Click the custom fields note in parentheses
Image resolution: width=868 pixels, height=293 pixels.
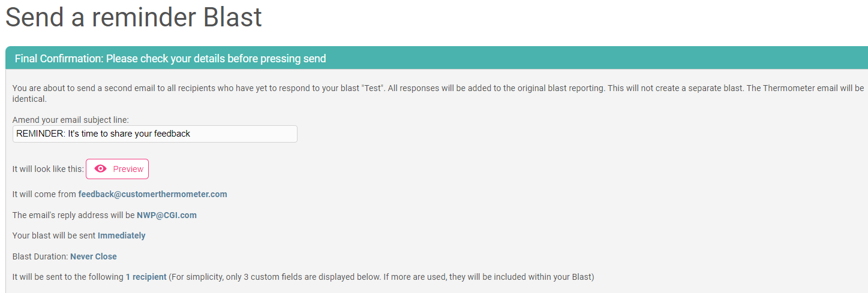[x=382, y=277]
